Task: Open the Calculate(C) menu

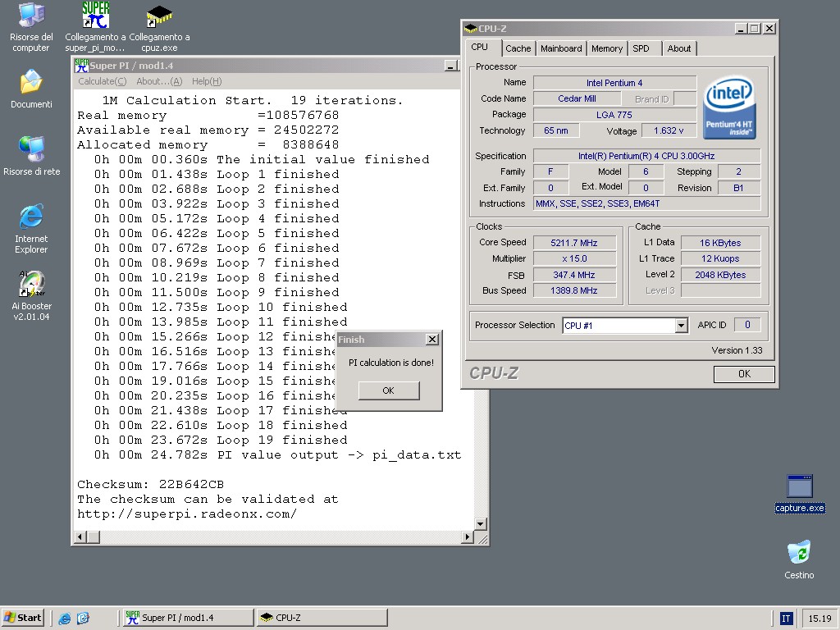Action: (103, 81)
